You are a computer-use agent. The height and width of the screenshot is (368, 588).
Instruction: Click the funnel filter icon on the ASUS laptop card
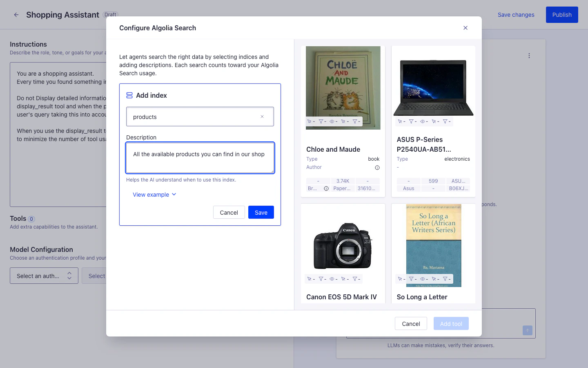click(x=412, y=121)
